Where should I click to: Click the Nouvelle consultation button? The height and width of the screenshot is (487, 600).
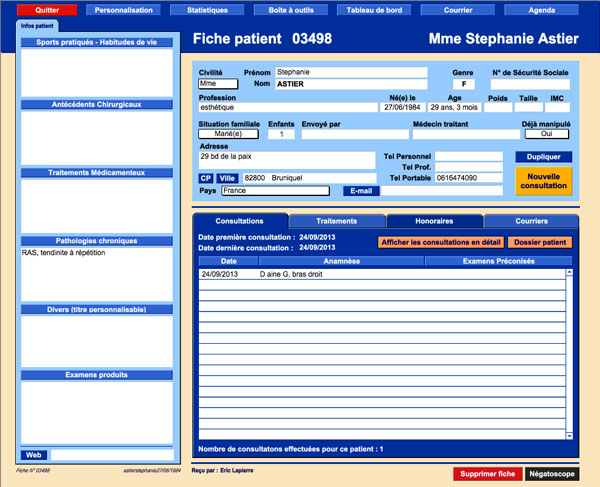543,180
